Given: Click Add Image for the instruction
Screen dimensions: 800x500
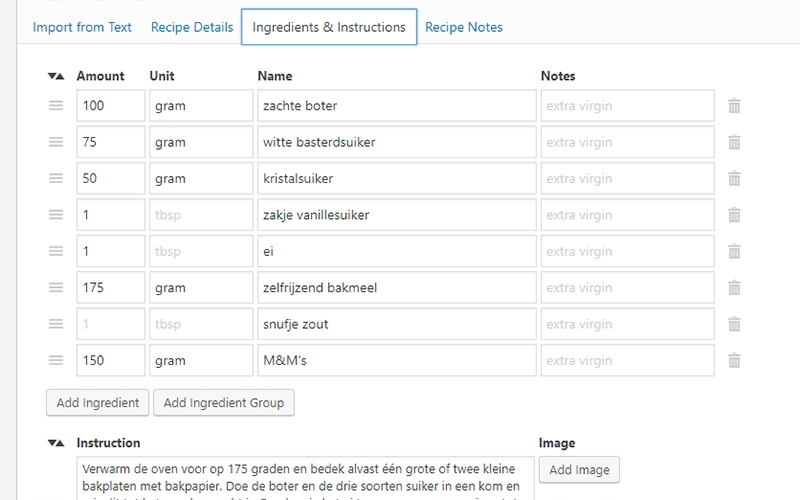Looking at the screenshot, I should pos(579,470).
